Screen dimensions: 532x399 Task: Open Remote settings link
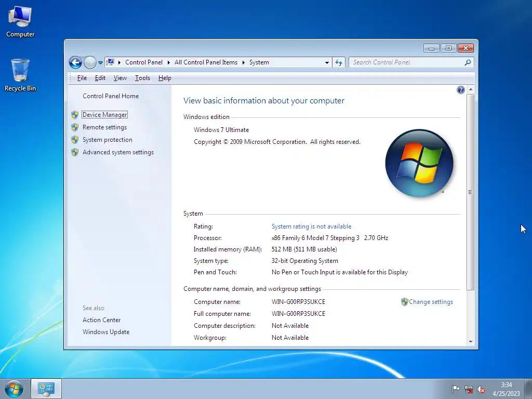pos(104,127)
